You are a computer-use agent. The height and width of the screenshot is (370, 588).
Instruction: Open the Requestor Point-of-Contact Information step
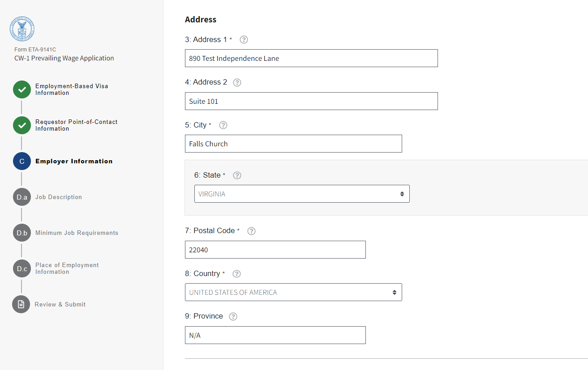click(76, 125)
